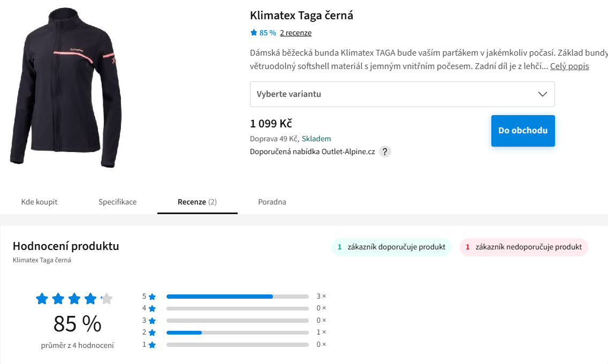
Task: Click the large 85 % rating value
Action: point(77,324)
